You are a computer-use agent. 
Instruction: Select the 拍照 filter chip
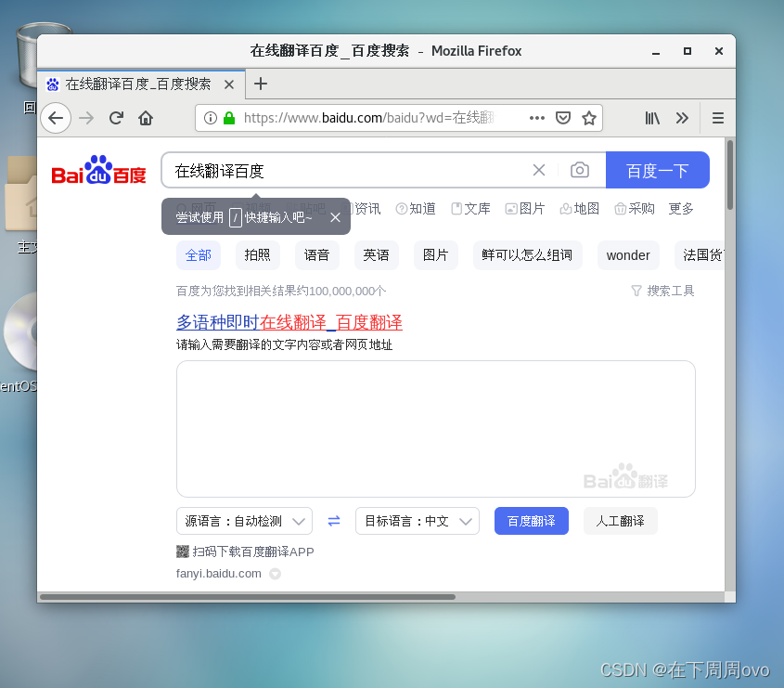click(258, 255)
